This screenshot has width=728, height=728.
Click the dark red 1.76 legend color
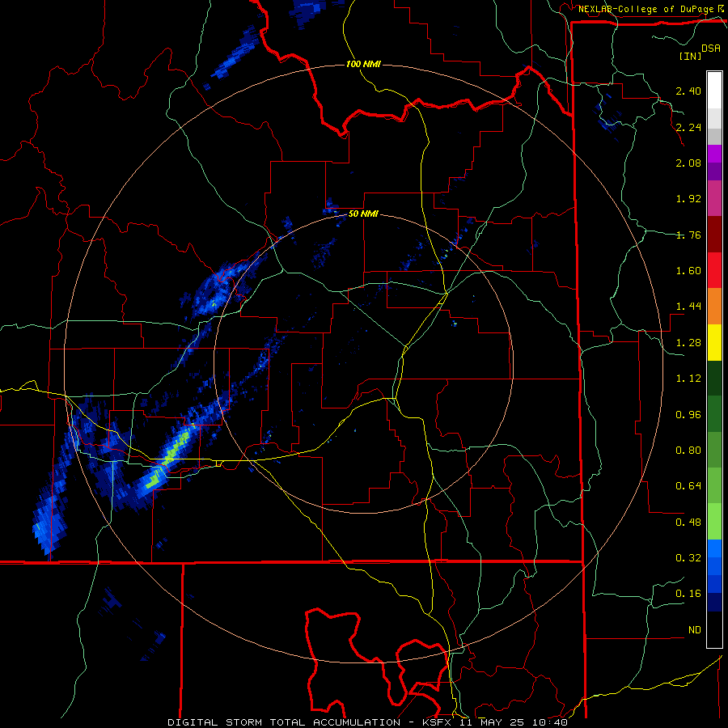click(714, 235)
